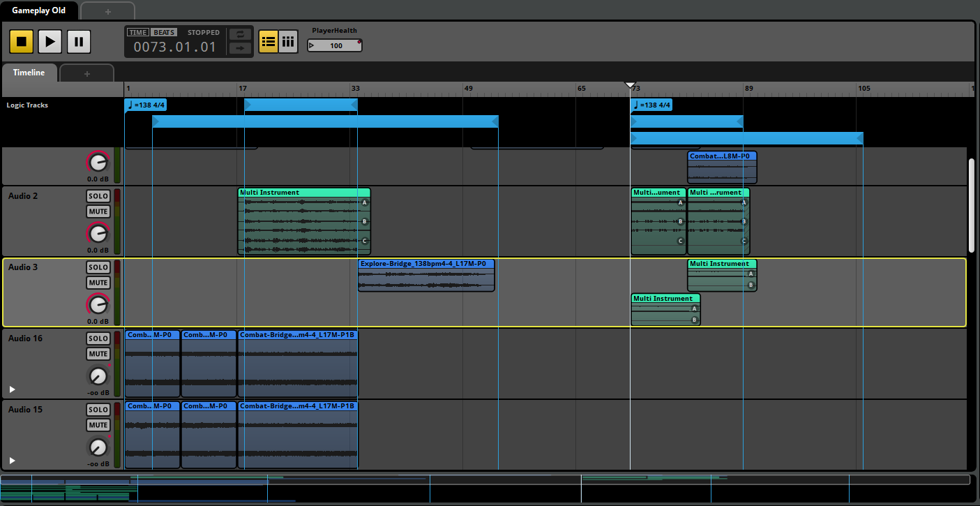
Task: Click Audio 3 volume knob
Action: tap(98, 305)
